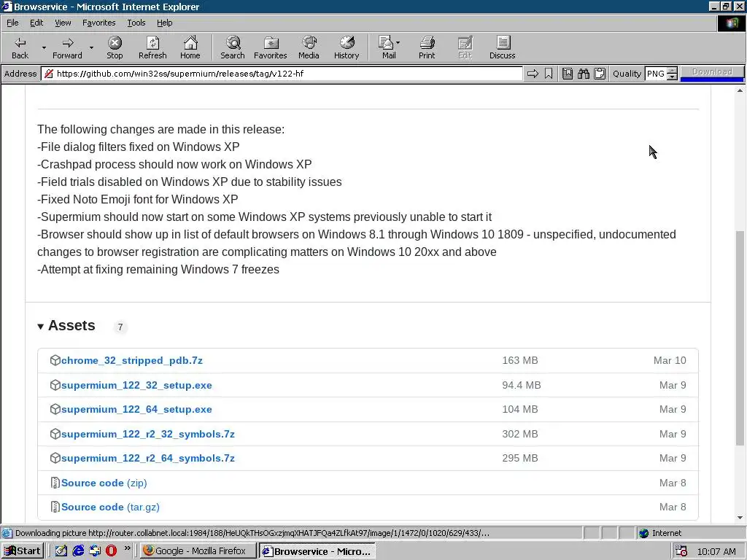Click the page icon left of the URL
Viewport: 747px width, 560px height.
[x=49, y=74]
